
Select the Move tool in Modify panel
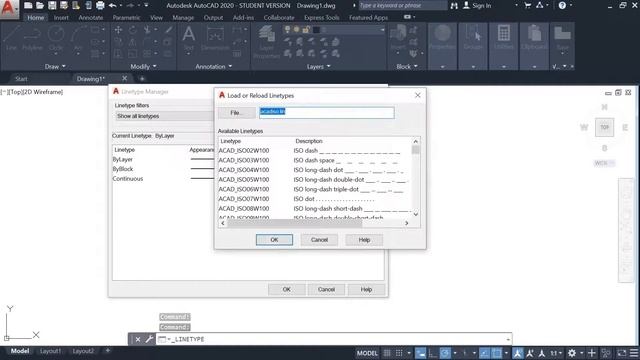tap(118, 30)
